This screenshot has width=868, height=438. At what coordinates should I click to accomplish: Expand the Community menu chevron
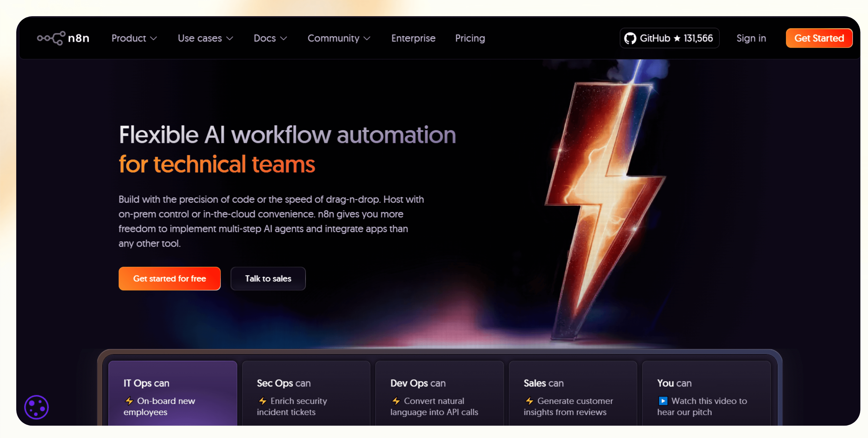point(367,38)
